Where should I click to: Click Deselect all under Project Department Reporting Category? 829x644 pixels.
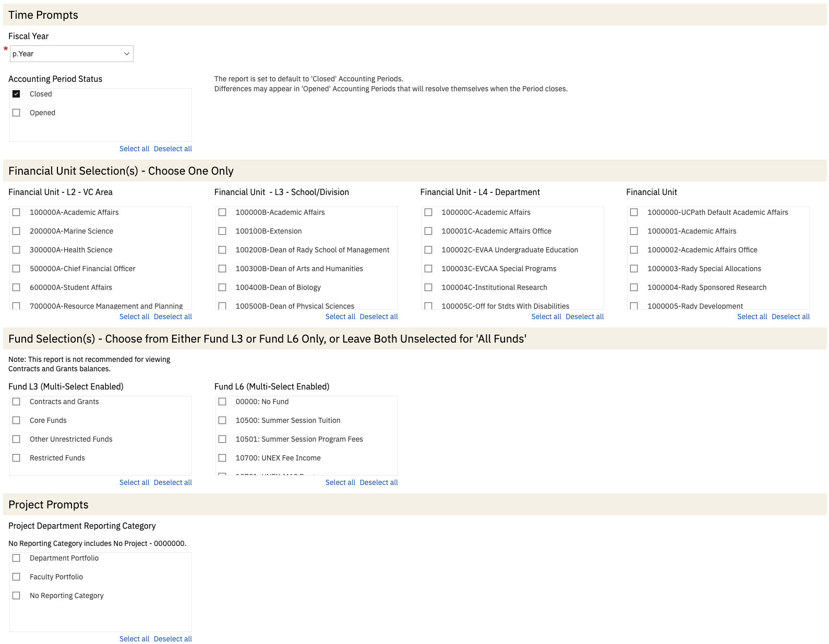click(x=173, y=639)
